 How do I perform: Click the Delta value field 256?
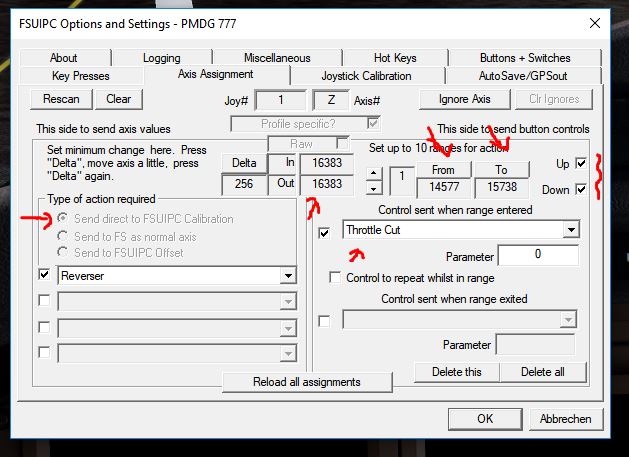(x=244, y=184)
